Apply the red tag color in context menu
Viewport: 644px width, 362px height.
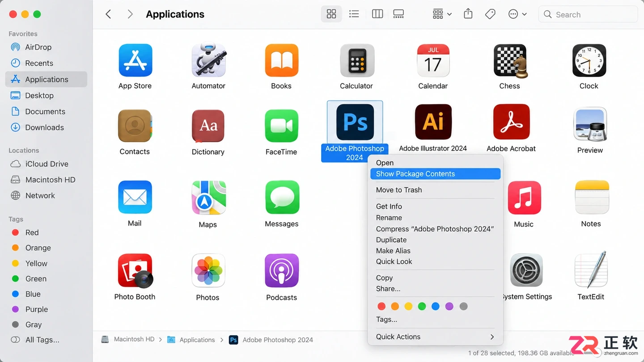(x=381, y=306)
